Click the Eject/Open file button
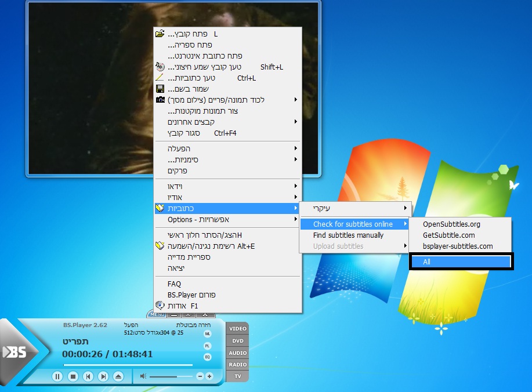This screenshot has height=392, width=532. [118, 376]
